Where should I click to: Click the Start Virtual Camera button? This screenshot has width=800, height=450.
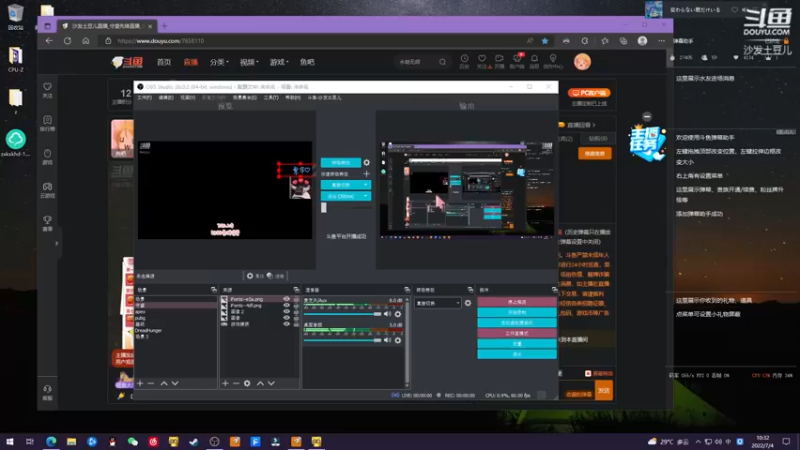coord(517,323)
